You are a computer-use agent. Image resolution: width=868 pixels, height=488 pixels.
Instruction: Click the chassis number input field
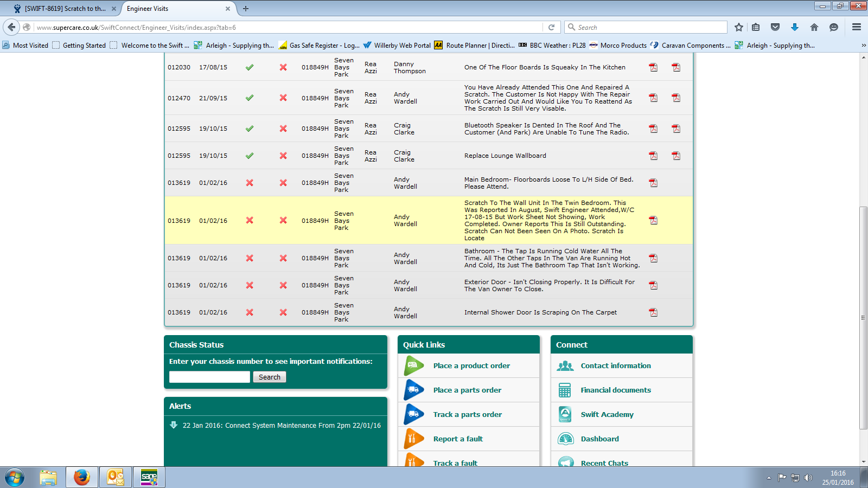209,377
